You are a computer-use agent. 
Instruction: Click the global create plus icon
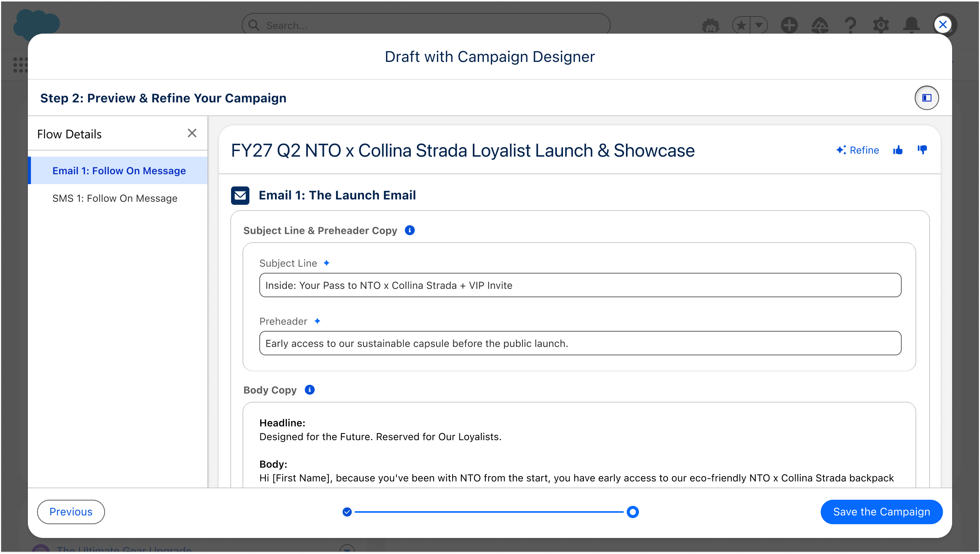pyautogui.click(x=789, y=25)
